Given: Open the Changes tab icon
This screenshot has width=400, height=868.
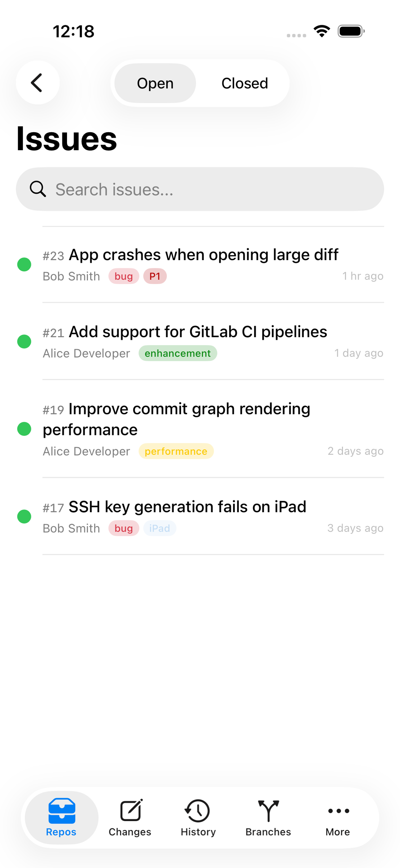Looking at the screenshot, I should 131,810.
